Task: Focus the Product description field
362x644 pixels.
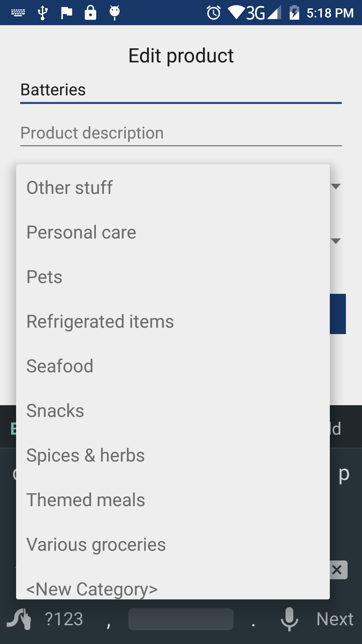Action: click(x=181, y=133)
